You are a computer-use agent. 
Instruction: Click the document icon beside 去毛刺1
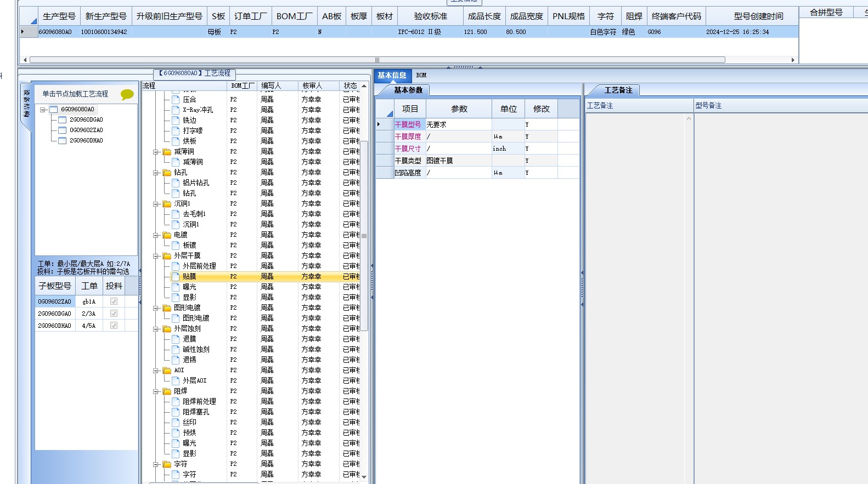point(176,214)
